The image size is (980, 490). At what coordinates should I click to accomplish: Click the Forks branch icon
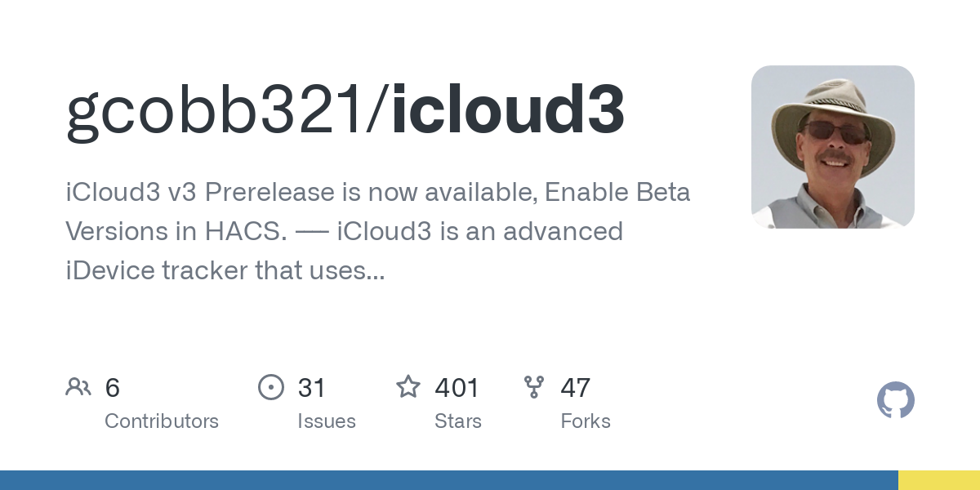(533, 387)
